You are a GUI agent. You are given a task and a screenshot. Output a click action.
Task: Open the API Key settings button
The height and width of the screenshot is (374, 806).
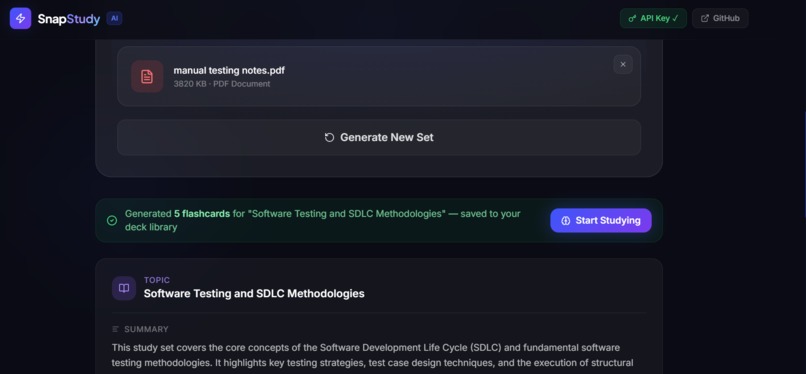point(653,18)
